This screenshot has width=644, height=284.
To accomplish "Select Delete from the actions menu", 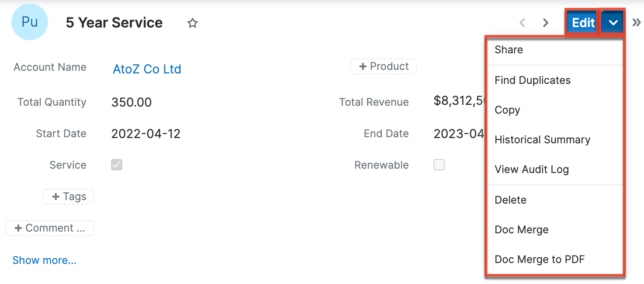I will 510,200.
